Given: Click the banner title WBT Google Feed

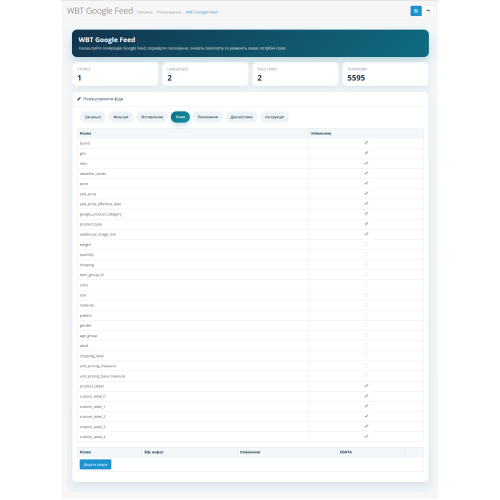Looking at the screenshot, I should 107,40.
